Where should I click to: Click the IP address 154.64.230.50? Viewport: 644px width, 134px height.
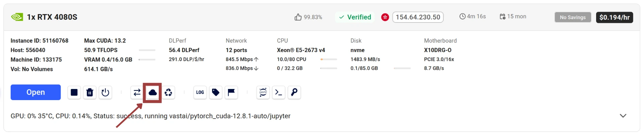pyautogui.click(x=418, y=17)
